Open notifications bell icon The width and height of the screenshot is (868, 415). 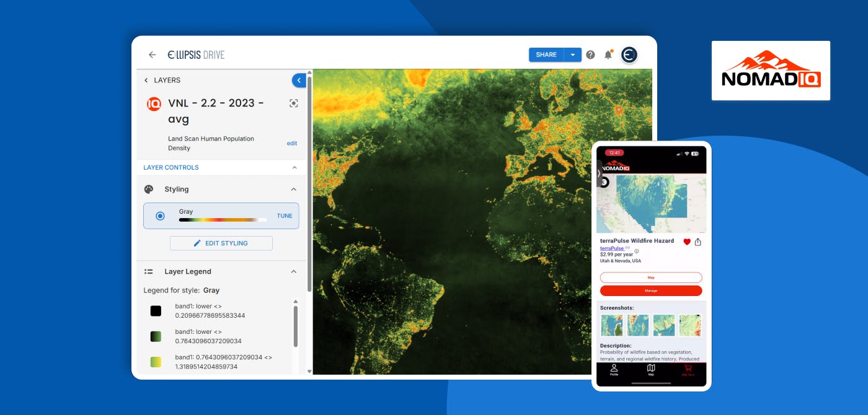click(x=608, y=55)
